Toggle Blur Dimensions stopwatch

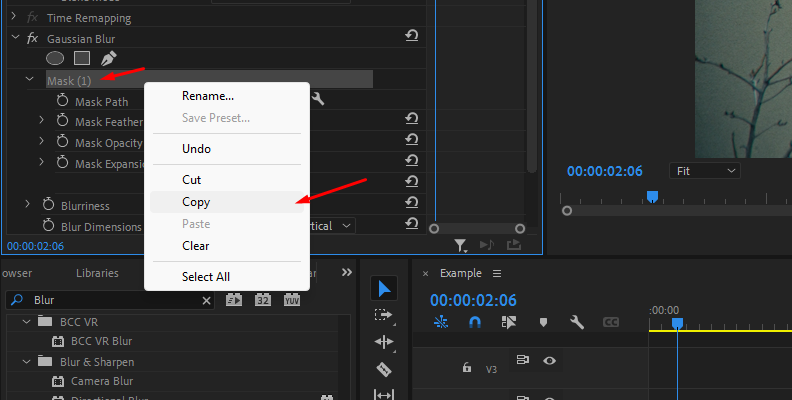[x=48, y=225]
